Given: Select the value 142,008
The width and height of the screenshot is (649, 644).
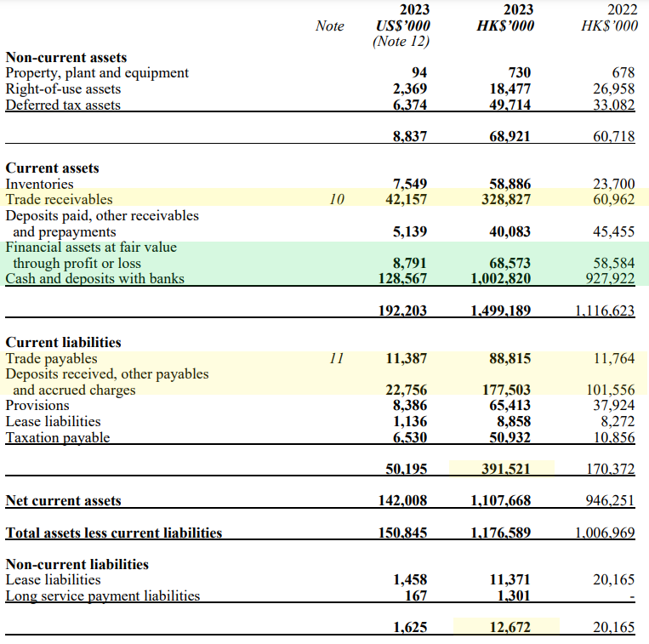Looking at the screenshot, I should pos(402,501).
